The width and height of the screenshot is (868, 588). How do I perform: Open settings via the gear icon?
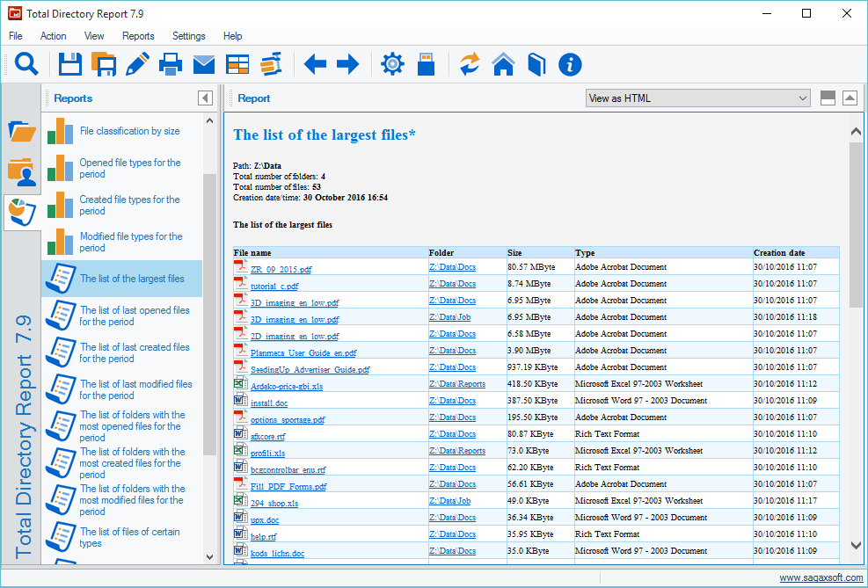[x=392, y=64]
